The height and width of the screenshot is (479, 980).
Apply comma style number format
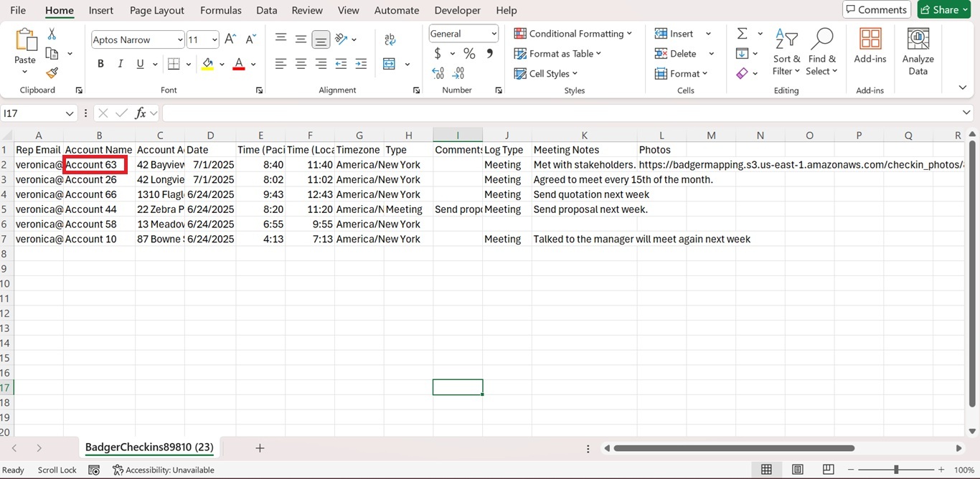pos(490,54)
